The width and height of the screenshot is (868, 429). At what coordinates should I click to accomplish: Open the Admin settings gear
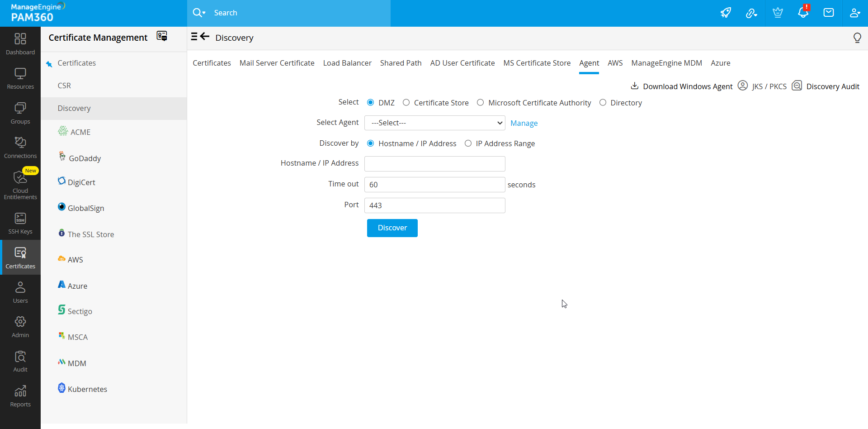click(20, 322)
